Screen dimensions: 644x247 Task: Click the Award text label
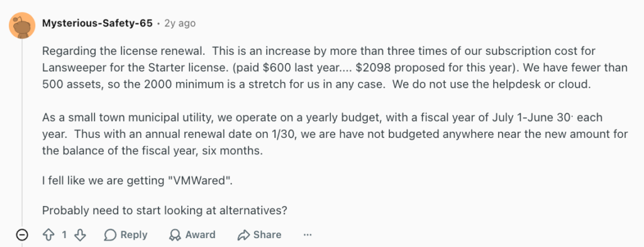click(200, 235)
